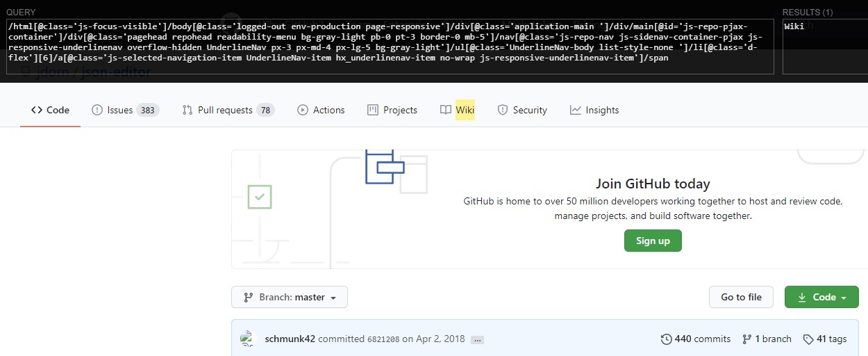
Task: Click the XPath QUERY text box
Action: click(390, 47)
